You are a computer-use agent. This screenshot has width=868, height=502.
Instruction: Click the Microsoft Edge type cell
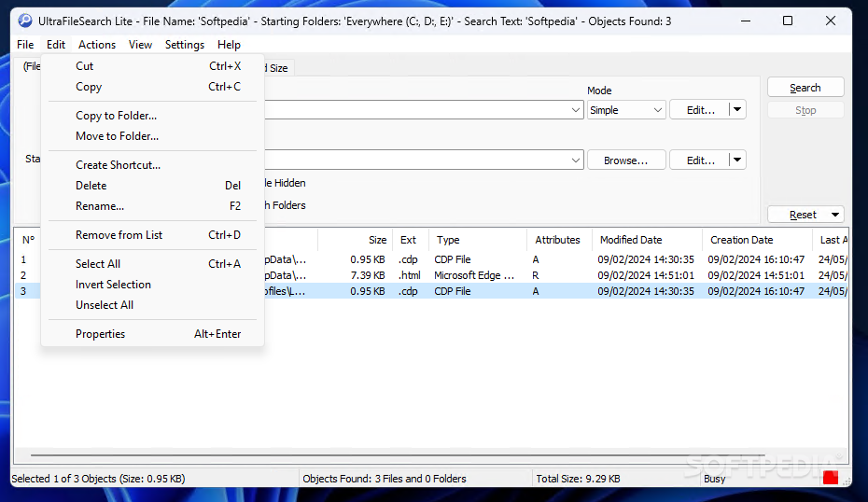pyautogui.click(x=474, y=275)
